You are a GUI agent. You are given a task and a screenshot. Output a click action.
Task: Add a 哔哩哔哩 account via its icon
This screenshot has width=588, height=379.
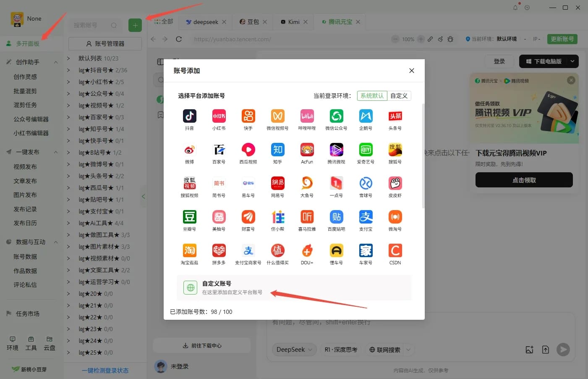307,116
